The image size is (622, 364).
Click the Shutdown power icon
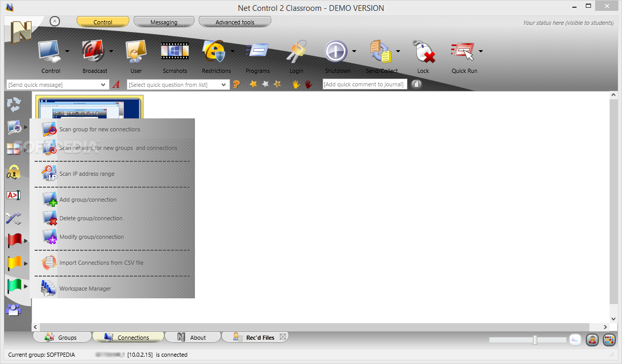(x=336, y=52)
